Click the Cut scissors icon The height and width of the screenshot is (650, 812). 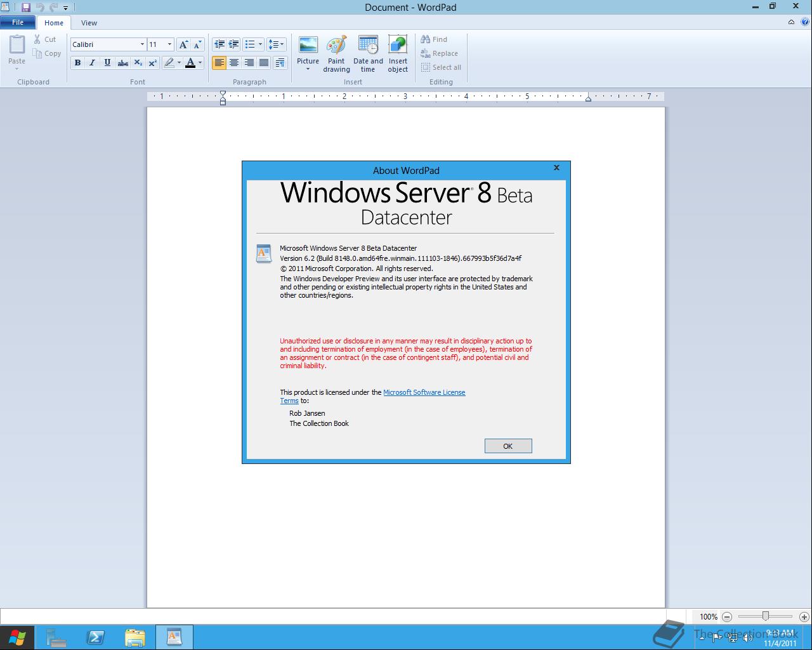[x=37, y=39]
